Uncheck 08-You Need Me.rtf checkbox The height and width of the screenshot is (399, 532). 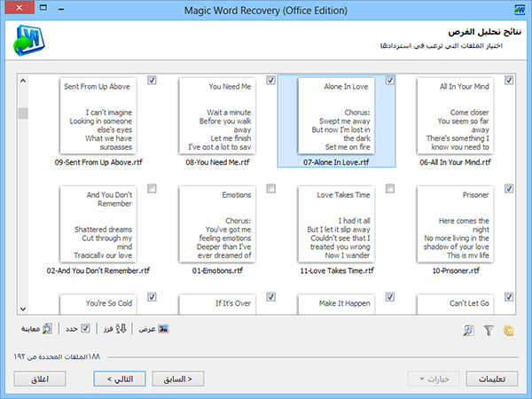(x=270, y=80)
